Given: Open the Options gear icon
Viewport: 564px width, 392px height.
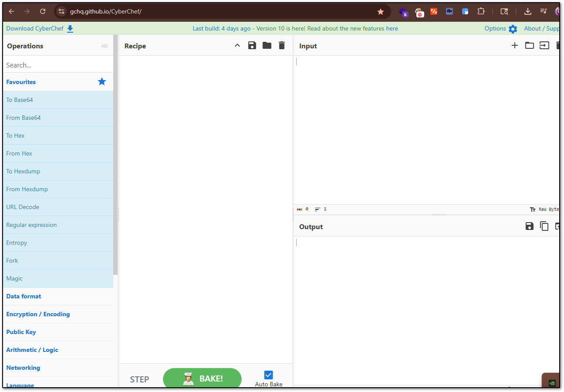Looking at the screenshot, I should (x=513, y=29).
